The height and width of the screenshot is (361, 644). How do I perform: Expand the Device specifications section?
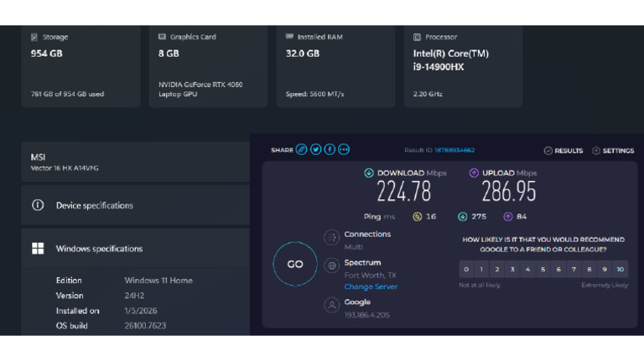[136, 205]
